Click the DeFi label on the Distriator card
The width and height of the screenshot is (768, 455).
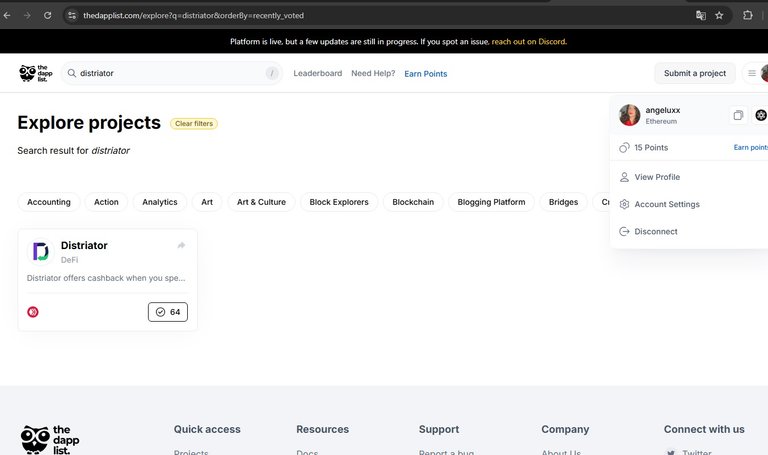coord(70,260)
